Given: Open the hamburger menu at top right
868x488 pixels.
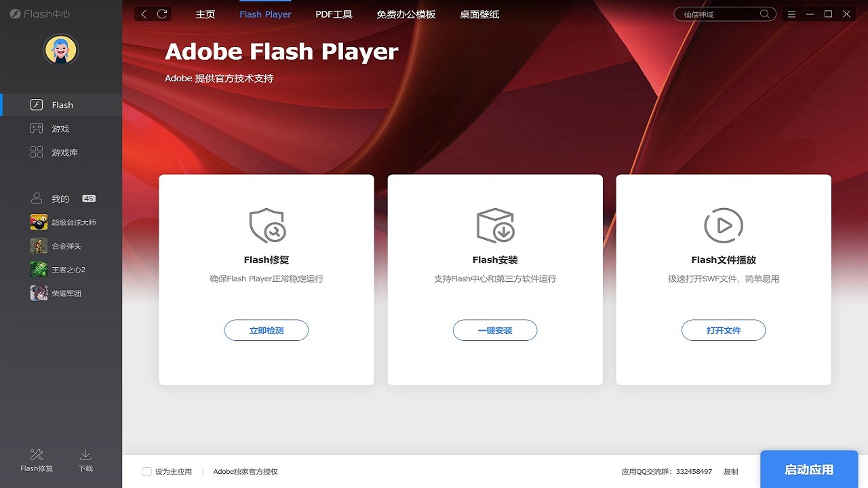Looking at the screenshot, I should (x=791, y=14).
